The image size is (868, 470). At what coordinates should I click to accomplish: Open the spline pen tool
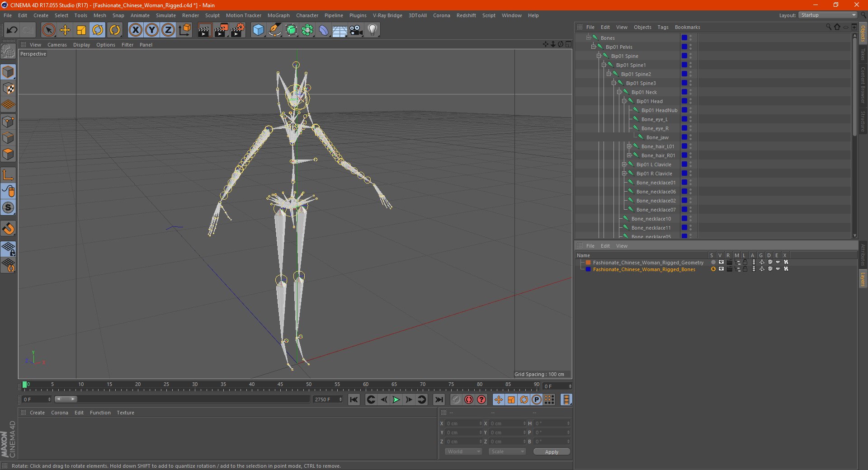[274, 30]
